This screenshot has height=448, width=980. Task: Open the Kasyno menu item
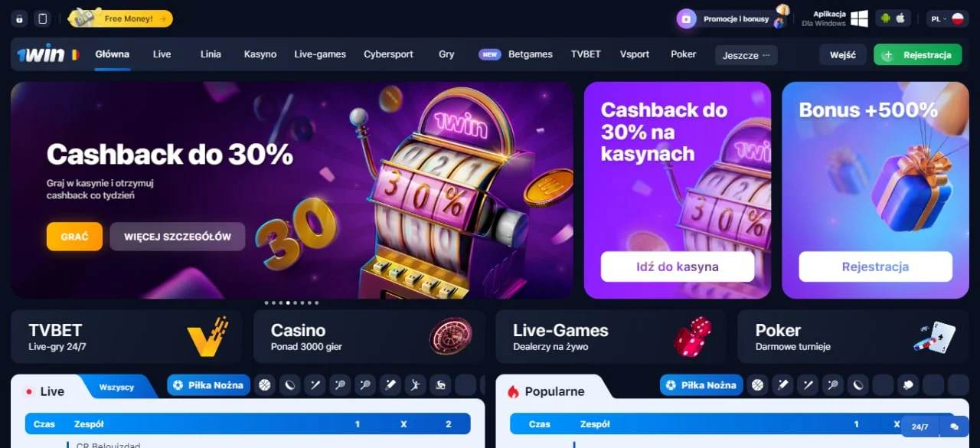260,54
